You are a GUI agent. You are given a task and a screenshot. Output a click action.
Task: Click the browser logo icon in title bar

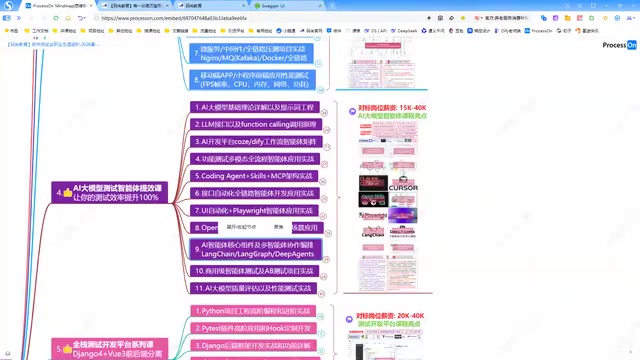[8, 5]
